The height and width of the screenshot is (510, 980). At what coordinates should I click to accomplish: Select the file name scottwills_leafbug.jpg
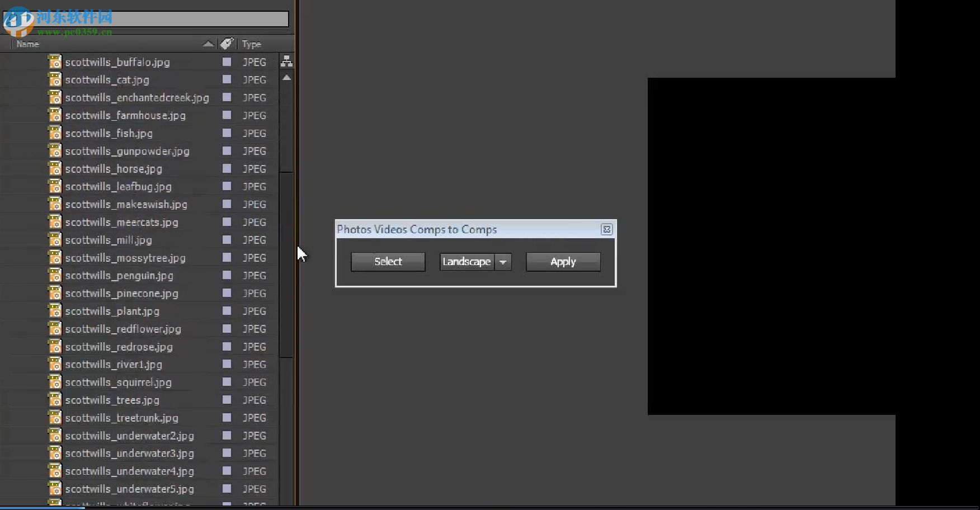(119, 187)
